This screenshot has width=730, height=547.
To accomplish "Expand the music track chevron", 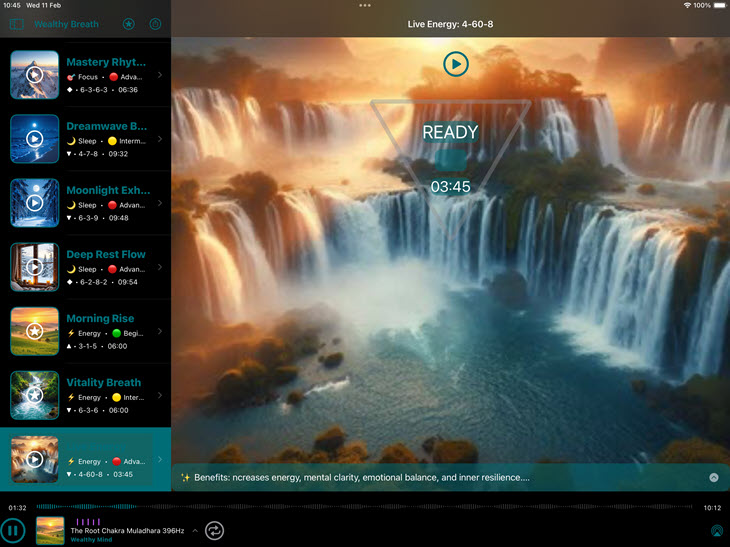I will [x=193, y=530].
